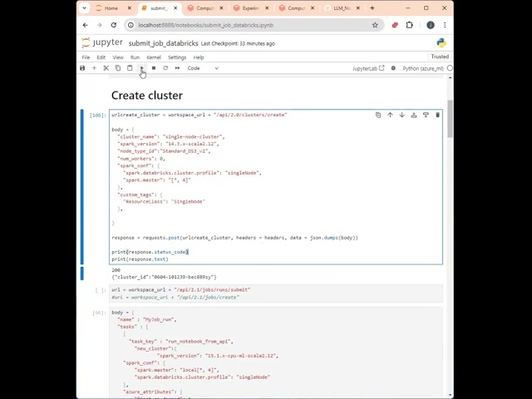The width and height of the screenshot is (532, 399).
Task: Go back in the browser
Action: [85, 25]
